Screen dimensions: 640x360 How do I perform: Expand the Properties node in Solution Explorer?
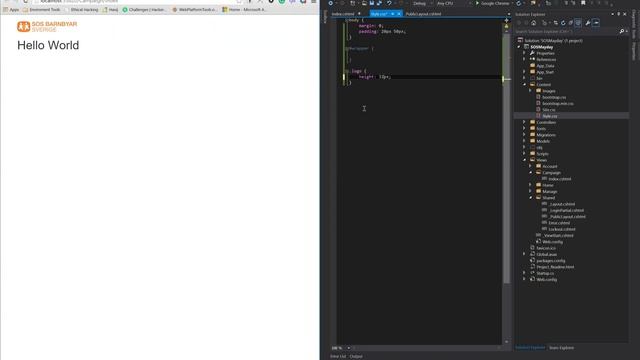point(524,53)
